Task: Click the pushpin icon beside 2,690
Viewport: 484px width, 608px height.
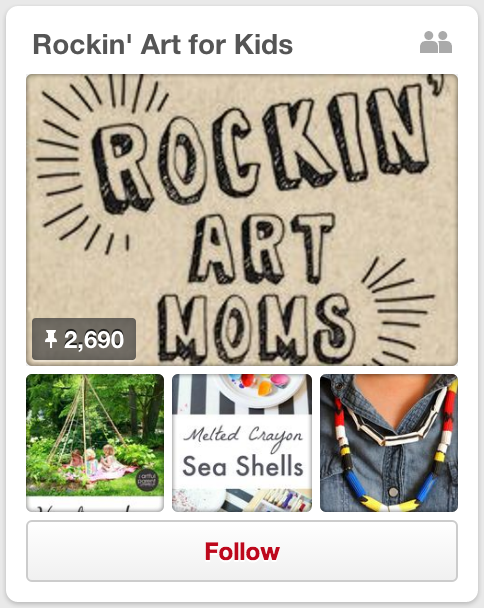Action: tap(51, 339)
